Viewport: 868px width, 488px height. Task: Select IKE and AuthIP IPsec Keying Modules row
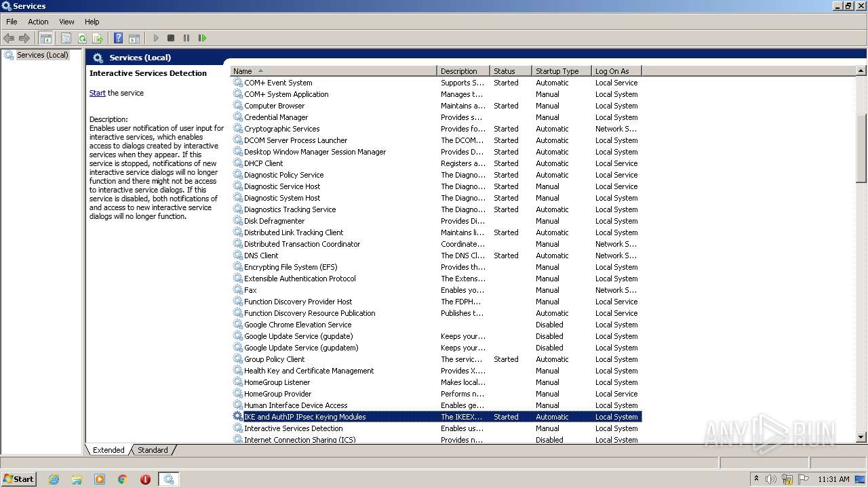pos(436,417)
